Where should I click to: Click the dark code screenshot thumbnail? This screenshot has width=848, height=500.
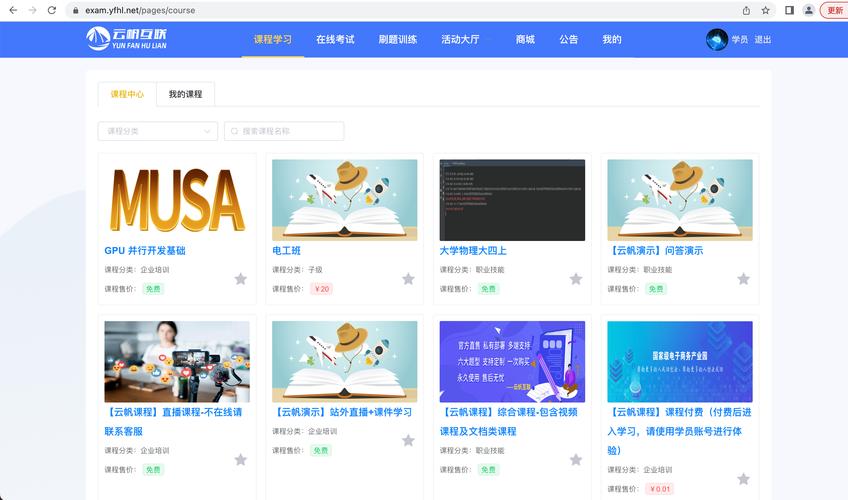(512, 200)
